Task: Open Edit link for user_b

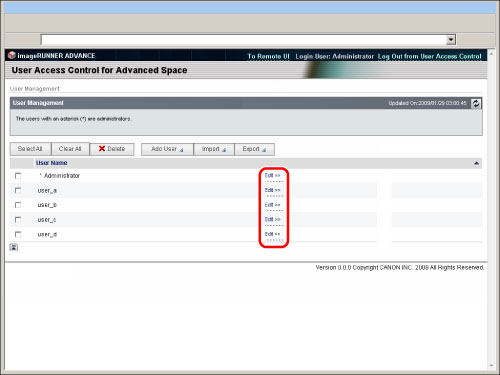Action: point(272,205)
